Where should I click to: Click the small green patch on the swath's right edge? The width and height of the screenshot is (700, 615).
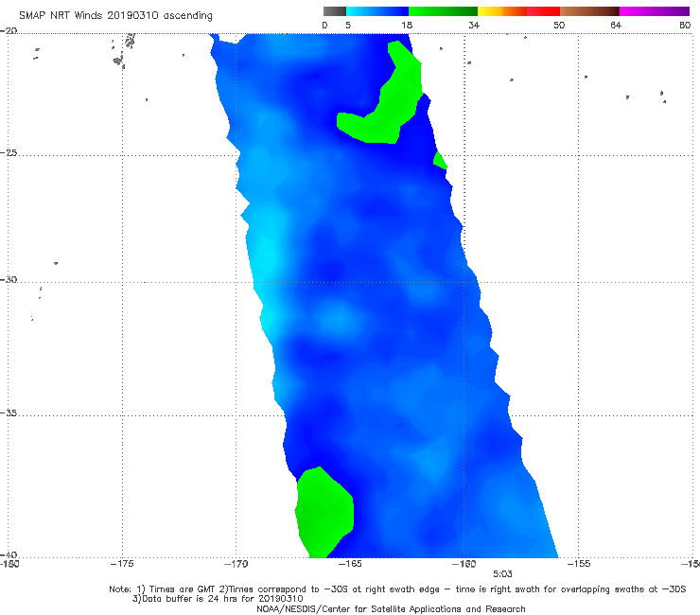440,161
